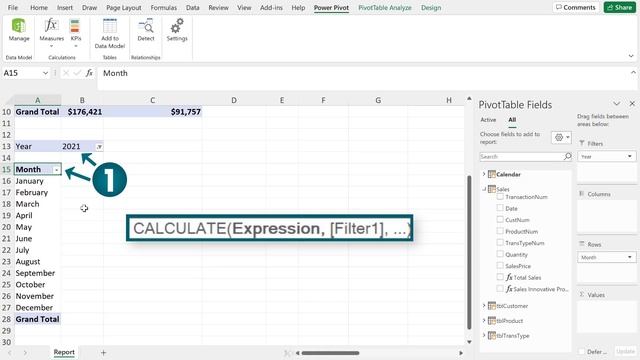Select the Report sheet tab

point(64,352)
